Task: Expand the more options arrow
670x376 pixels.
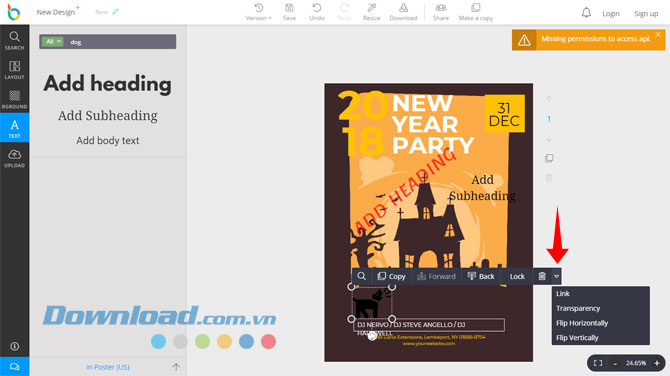Action: click(556, 276)
